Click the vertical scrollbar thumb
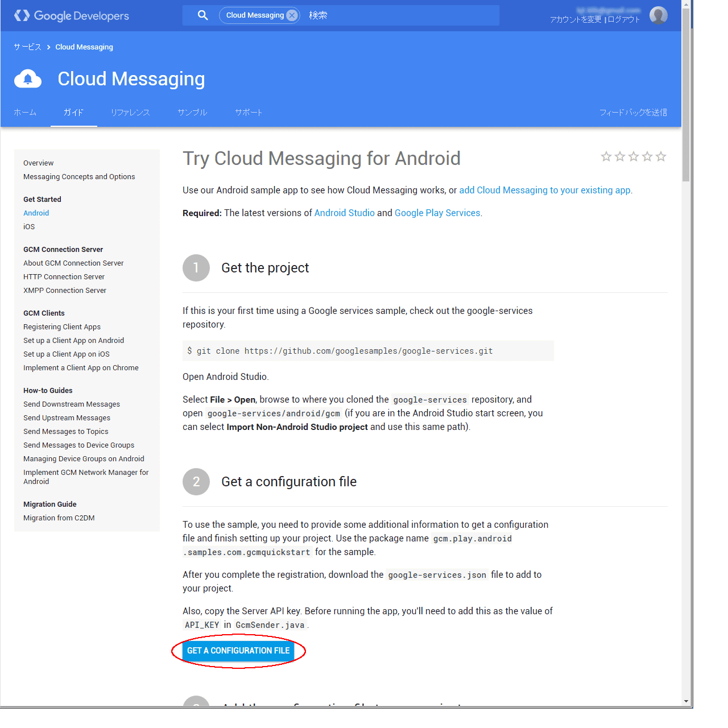This screenshot has height=728, width=728. tap(686, 96)
